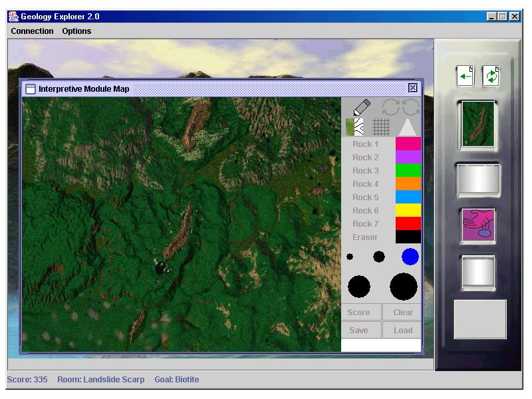This screenshot has height=399, width=532.
Task: Close the Interpretive Module Map window
Action: point(412,88)
